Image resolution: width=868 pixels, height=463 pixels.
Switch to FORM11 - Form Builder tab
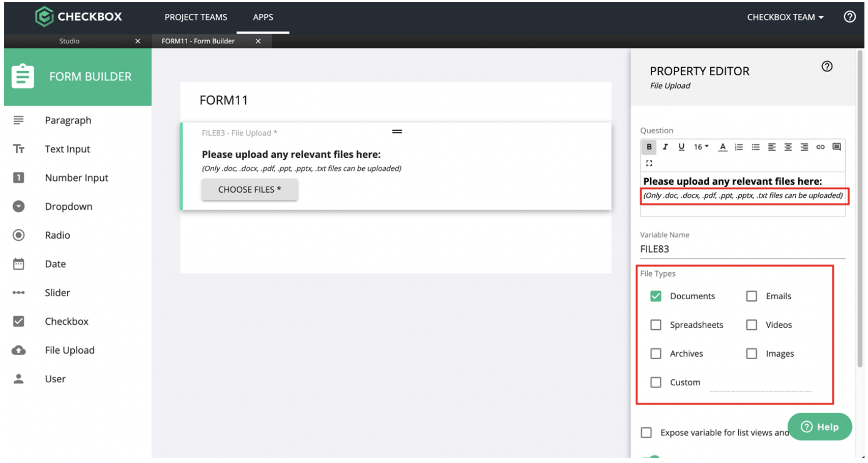198,41
